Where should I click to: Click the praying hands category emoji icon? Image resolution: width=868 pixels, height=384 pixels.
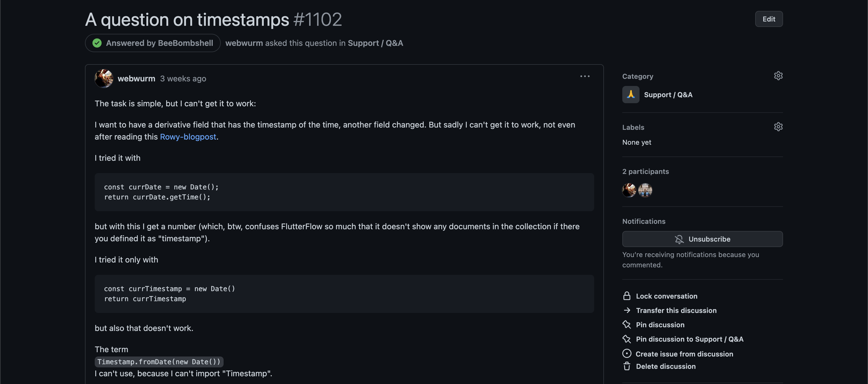click(630, 95)
